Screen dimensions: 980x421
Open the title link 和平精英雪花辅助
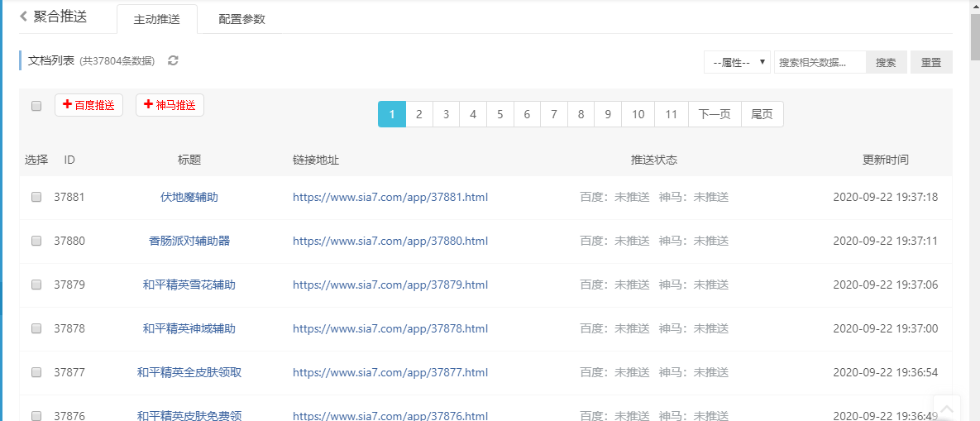pos(189,285)
